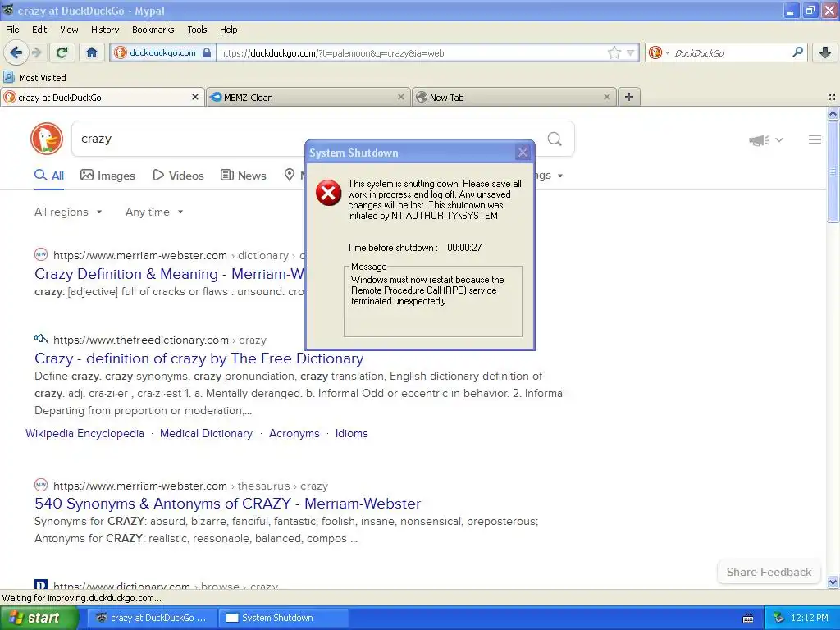Open 540 Synonyms & Antonyms of CRAZY result

(x=228, y=504)
